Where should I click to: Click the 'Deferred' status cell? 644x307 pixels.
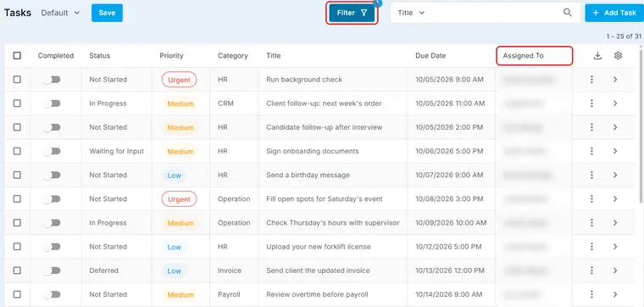pos(104,271)
